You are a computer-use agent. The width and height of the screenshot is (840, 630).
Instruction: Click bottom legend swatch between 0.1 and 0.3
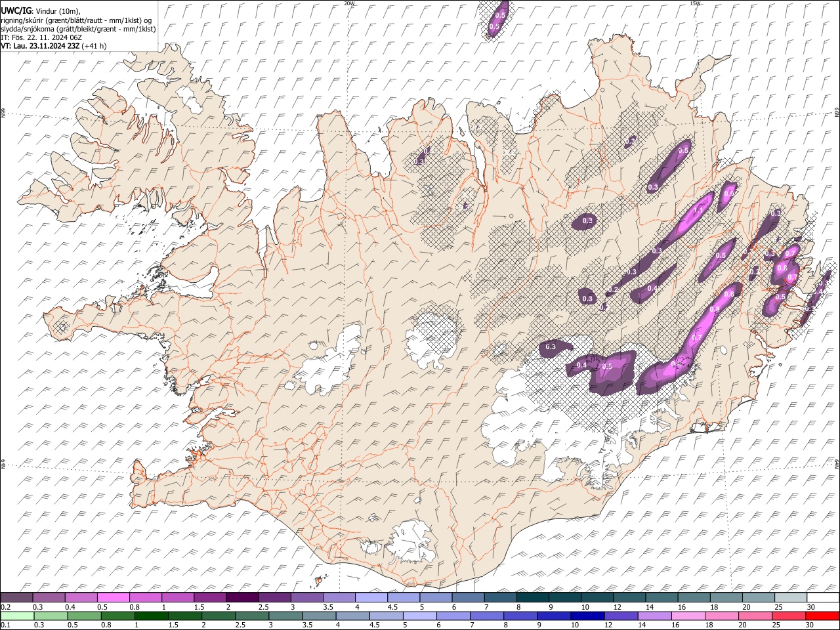click(x=18, y=616)
